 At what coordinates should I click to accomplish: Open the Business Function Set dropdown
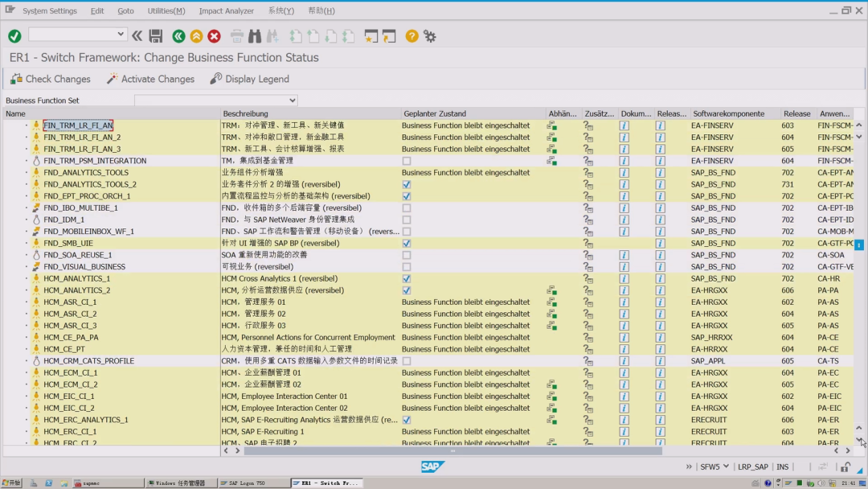coord(293,101)
